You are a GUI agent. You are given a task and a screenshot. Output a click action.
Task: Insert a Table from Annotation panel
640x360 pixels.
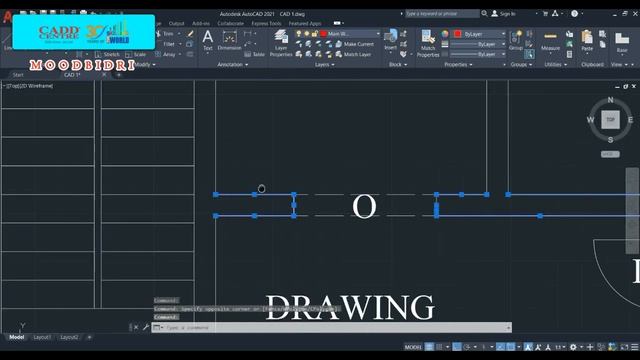click(255, 54)
